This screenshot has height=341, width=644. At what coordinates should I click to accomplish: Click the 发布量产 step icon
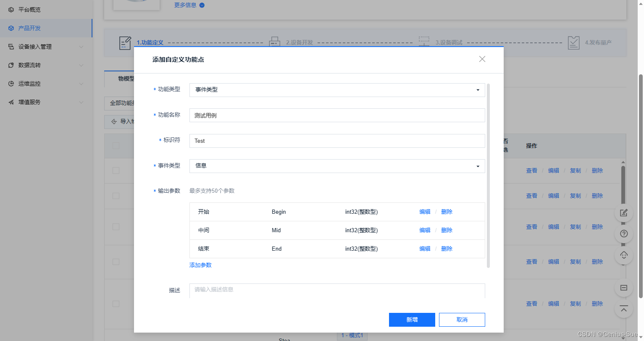click(573, 42)
